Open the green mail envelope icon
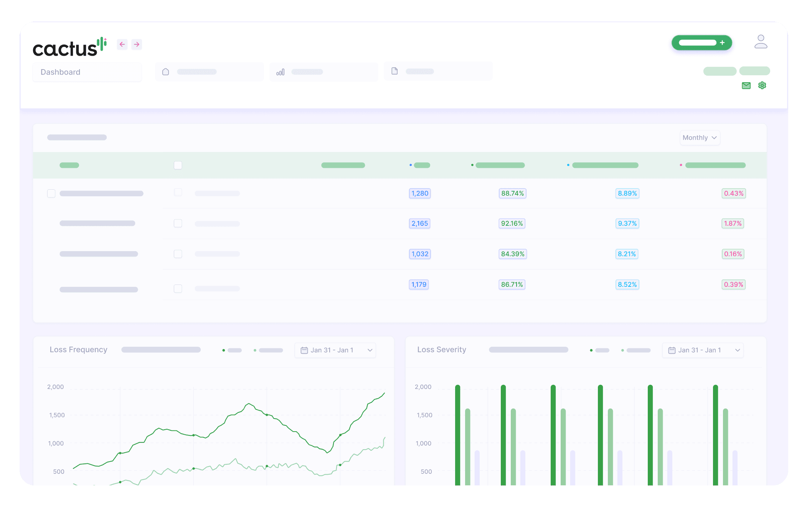The height and width of the screenshot is (513, 812). coord(746,86)
